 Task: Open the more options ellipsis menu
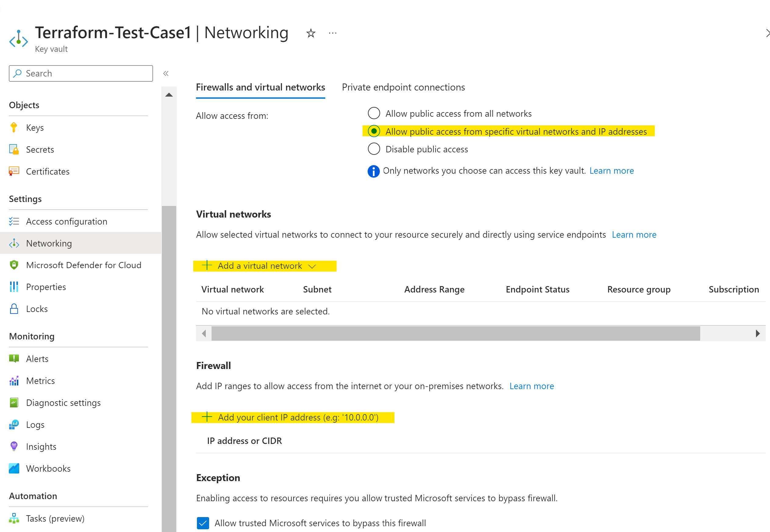pyautogui.click(x=333, y=33)
